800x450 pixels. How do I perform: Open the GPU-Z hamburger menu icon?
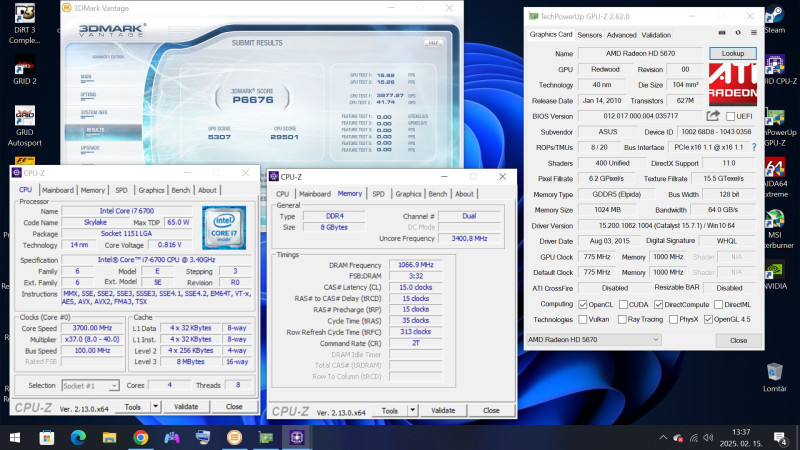754,33
